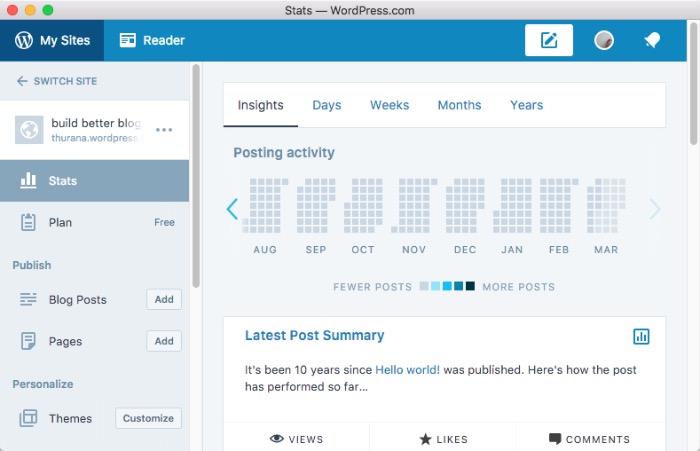Click the lightest gray legend swatch

[x=424, y=286]
